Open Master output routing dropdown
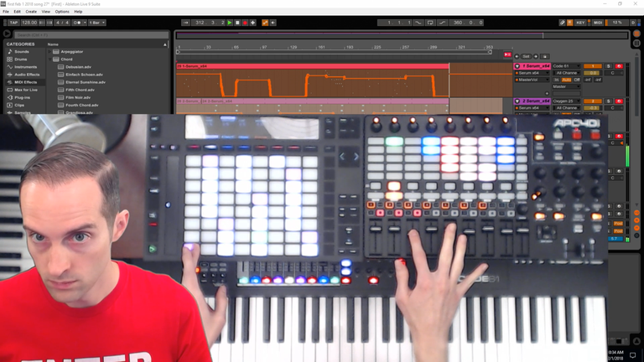Viewport: 644px width, 362px height. (566, 86)
